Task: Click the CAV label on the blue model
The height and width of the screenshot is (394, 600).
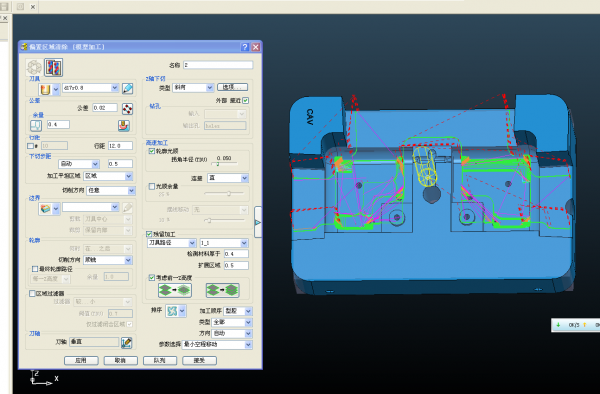Action: coord(310,117)
